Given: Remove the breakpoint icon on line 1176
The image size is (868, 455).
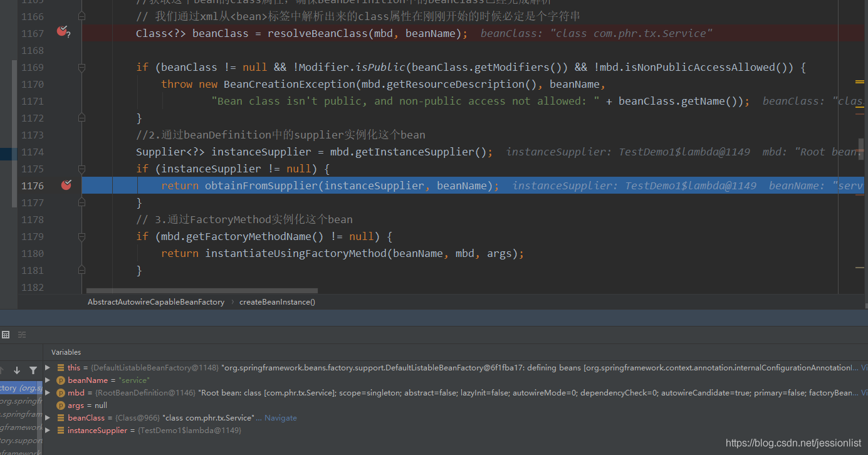Looking at the screenshot, I should 66,185.
